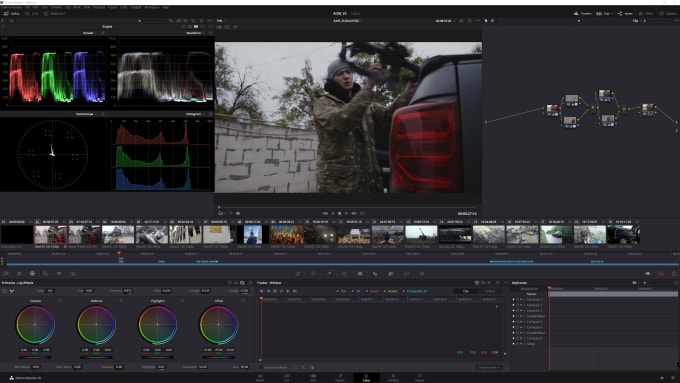Screen dimensions: 680x383
Task: Open the Gallery panel
Action: click(x=12, y=13)
